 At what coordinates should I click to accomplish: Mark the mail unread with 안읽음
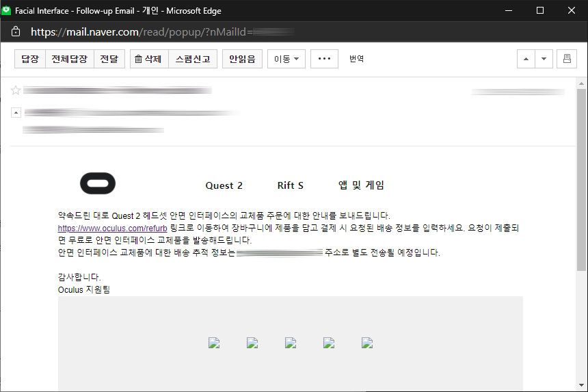click(x=242, y=59)
